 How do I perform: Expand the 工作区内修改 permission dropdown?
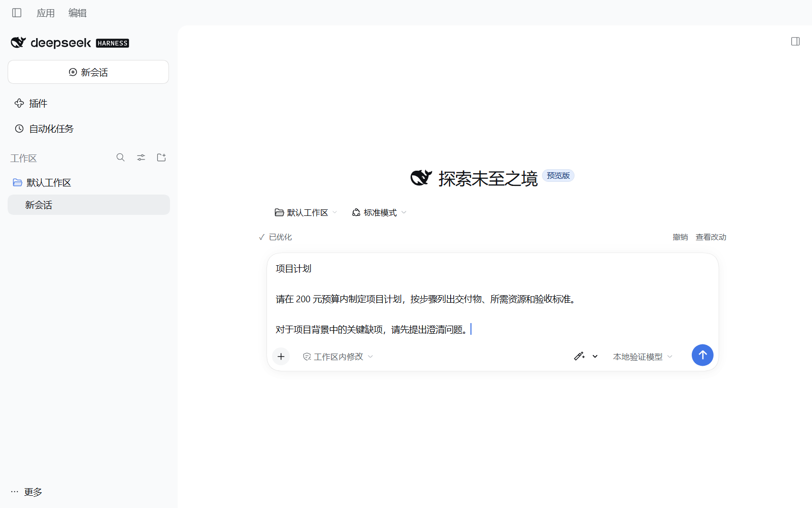(x=338, y=357)
